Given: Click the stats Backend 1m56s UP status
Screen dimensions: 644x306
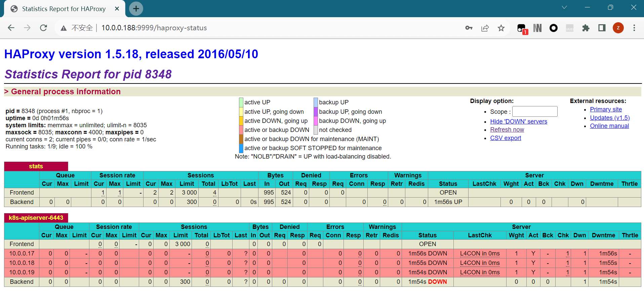Looking at the screenshot, I should tap(448, 202).
